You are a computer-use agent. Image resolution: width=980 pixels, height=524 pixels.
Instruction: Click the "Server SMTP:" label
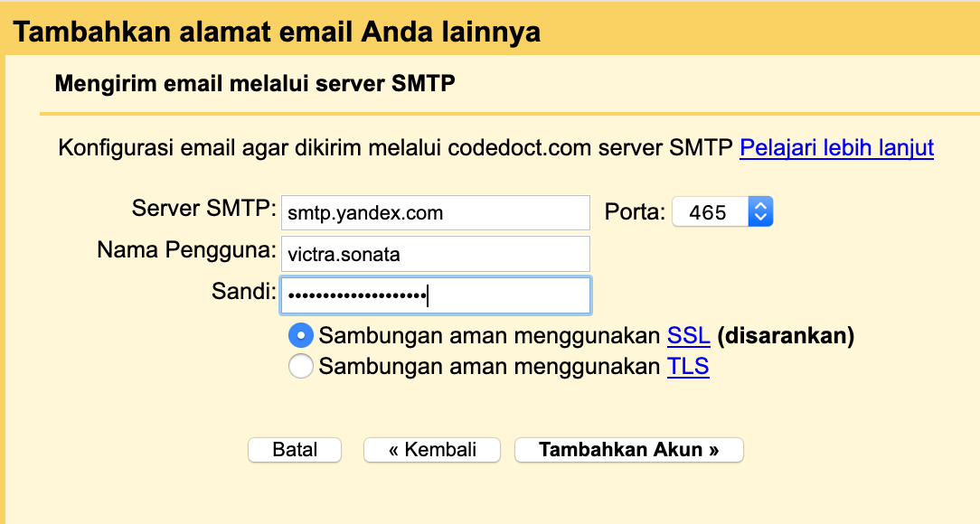204,209
